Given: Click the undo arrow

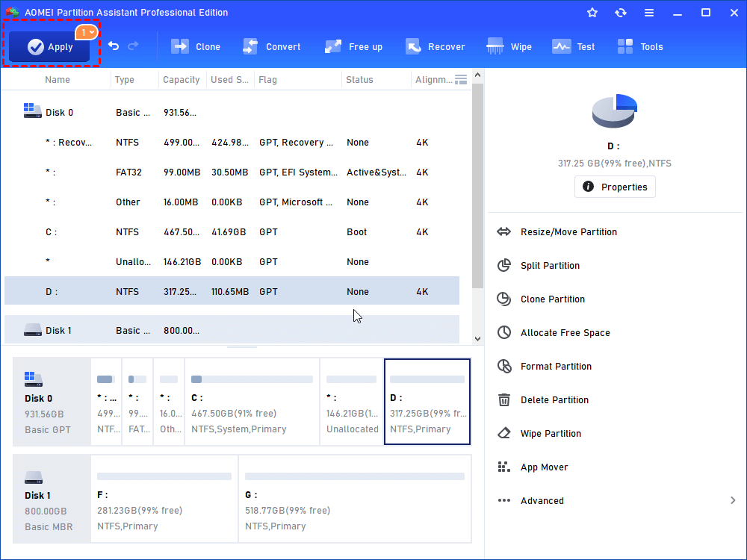Looking at the screenshot, I should click(x=114, y=46).
